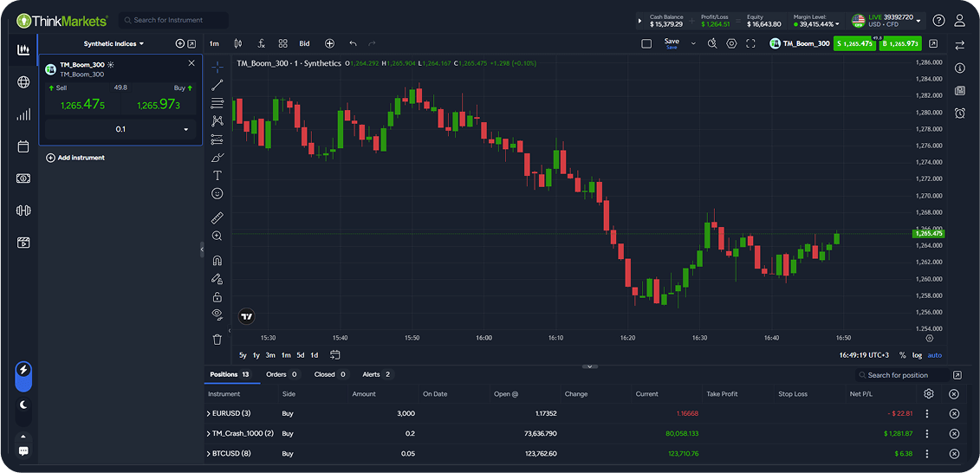980x473 pixels.
Task: Toggle log scale on the chart
Action: pos(917,355)
